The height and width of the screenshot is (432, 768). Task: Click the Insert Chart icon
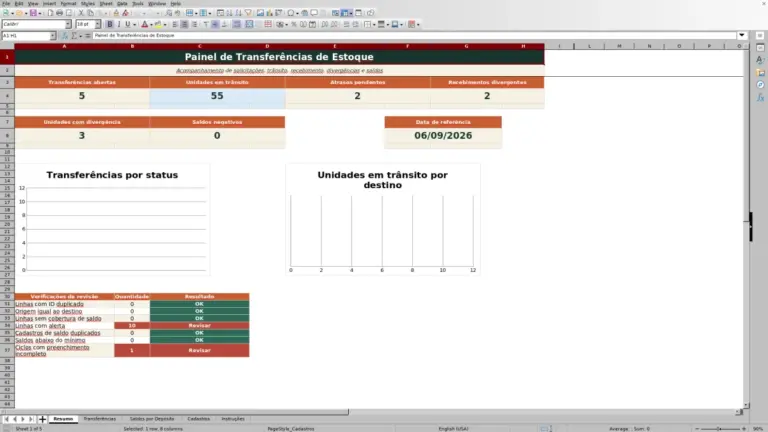[x=269, y=13]
